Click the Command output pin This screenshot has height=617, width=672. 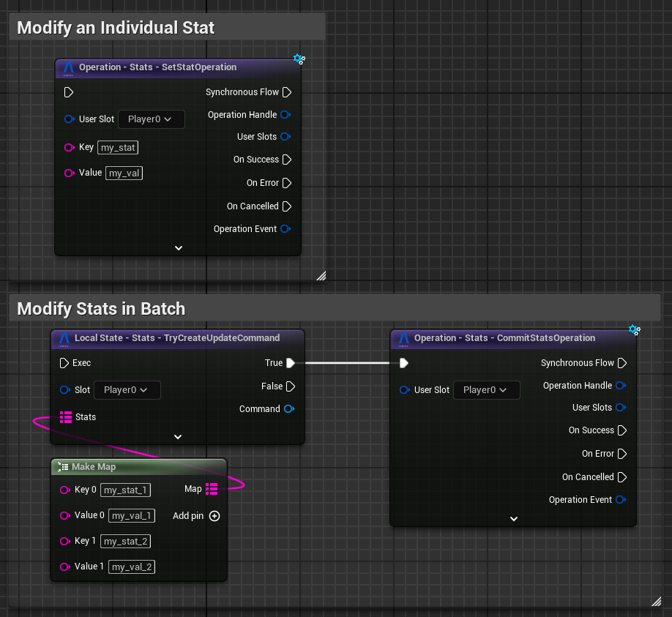click(289, 409)
